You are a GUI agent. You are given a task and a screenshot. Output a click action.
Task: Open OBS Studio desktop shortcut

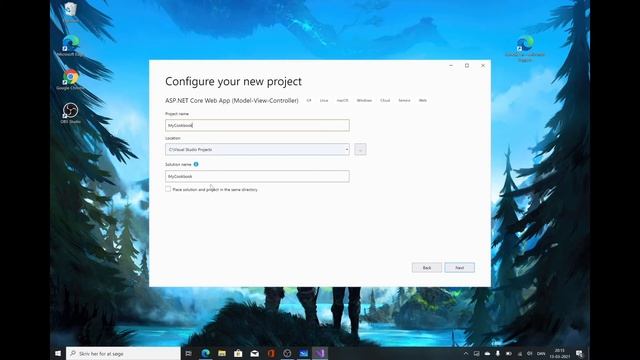pyautogui.click(x=71, y=113)
